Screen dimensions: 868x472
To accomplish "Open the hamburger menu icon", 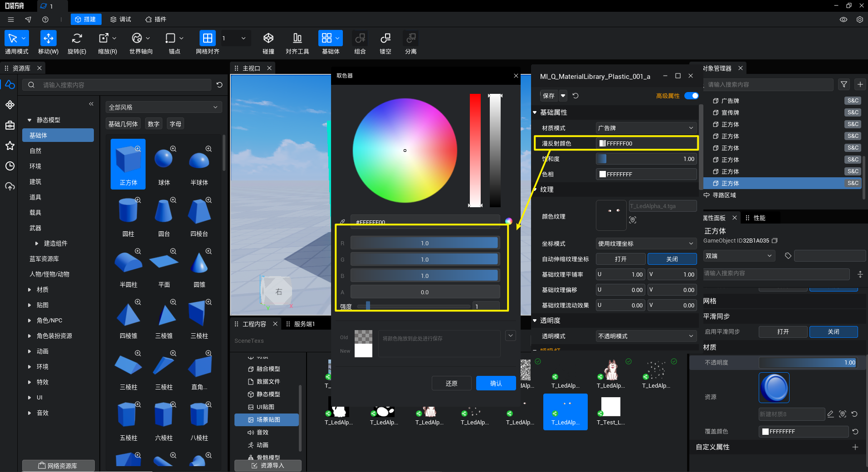I will pos(11,19).
